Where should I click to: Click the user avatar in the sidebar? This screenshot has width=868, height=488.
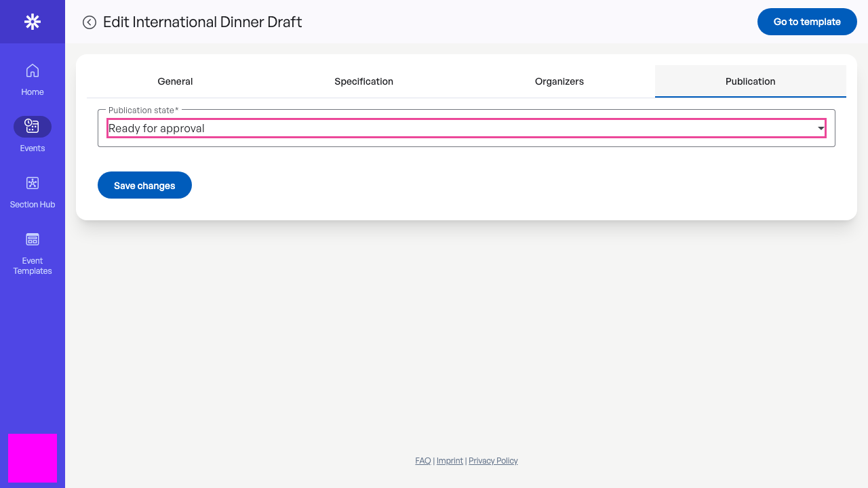pyautogui.click(x=33, y=458)
